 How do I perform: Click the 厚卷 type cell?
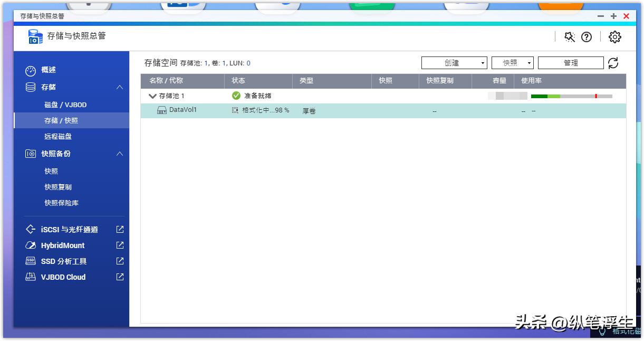tap(309, 111)
